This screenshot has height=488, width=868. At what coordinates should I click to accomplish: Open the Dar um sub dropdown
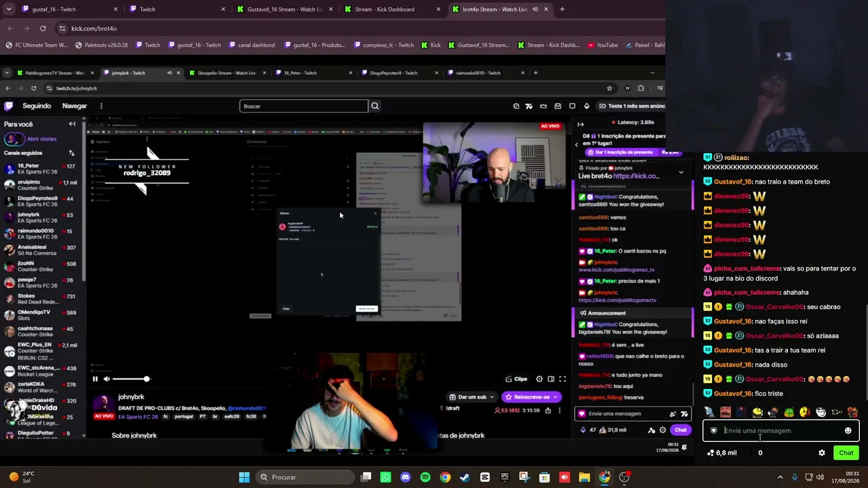pos(472,397)
